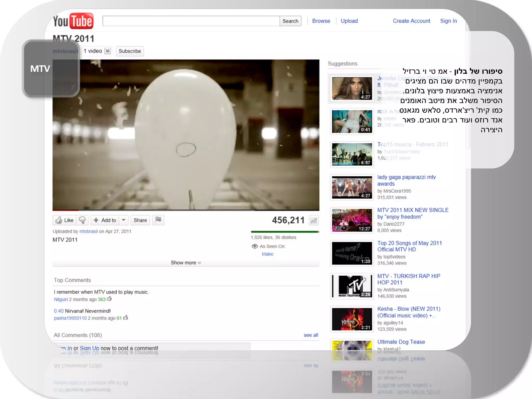Click the thumbs-up Like button
Screen dimensions: 532x399
coord(64,220)
